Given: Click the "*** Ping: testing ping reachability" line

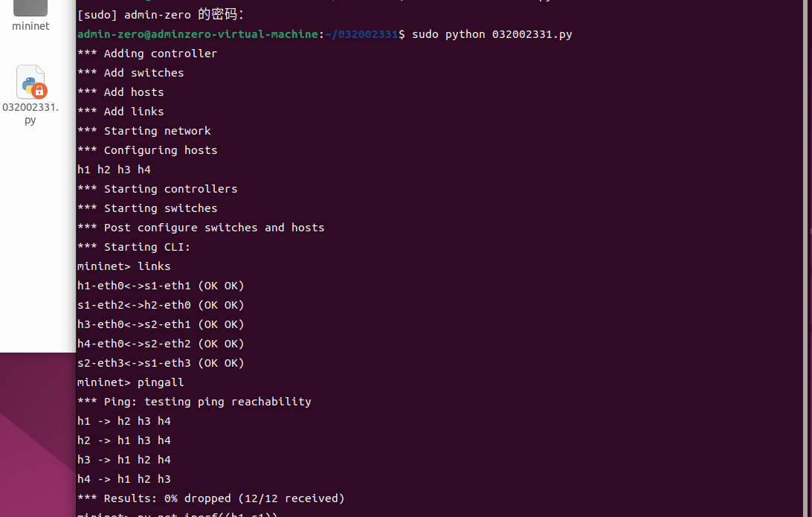Looking at the screenshot, I should tap(194, 402).
